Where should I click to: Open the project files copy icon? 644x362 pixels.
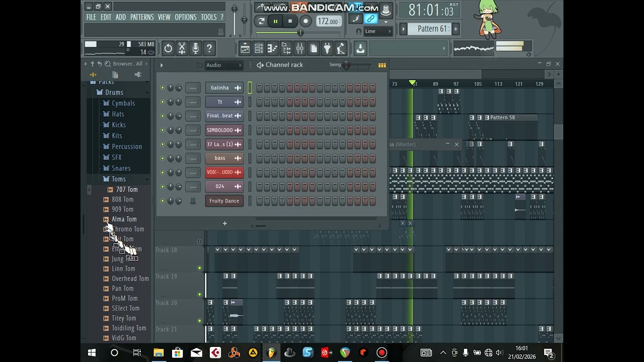tap(313, 49)
